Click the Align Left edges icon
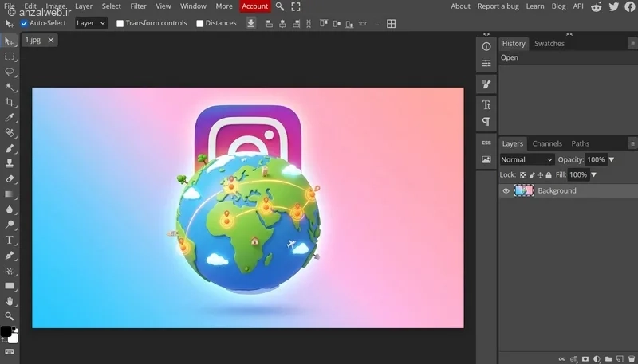 269,24
